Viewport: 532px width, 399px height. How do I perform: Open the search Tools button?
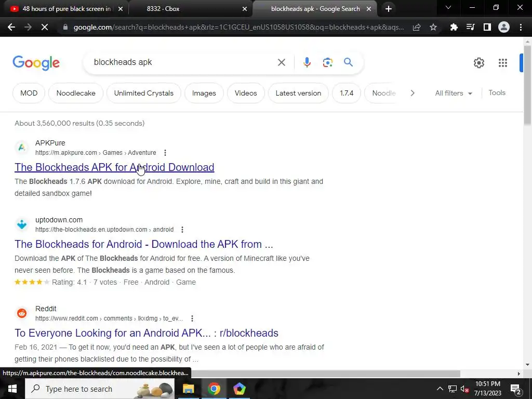497,92
